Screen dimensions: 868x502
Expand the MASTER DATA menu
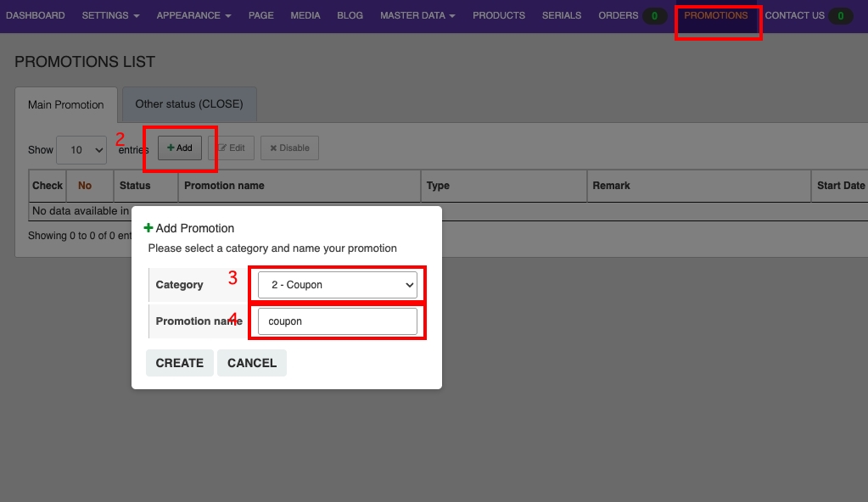point(417,15)
